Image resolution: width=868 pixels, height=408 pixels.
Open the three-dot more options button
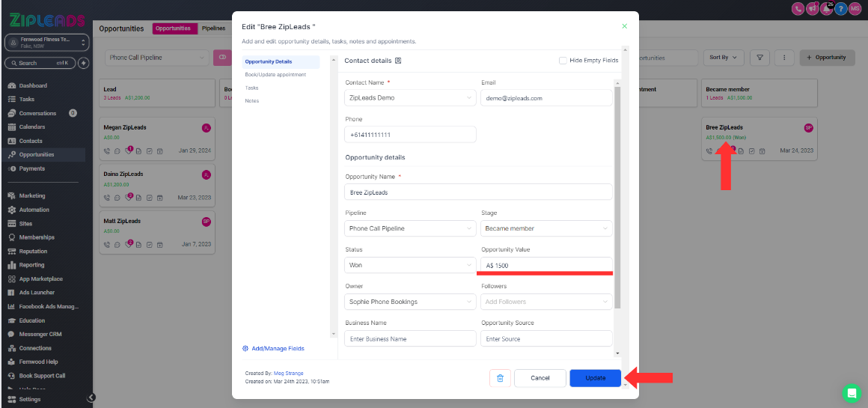(x=784, y=58)
